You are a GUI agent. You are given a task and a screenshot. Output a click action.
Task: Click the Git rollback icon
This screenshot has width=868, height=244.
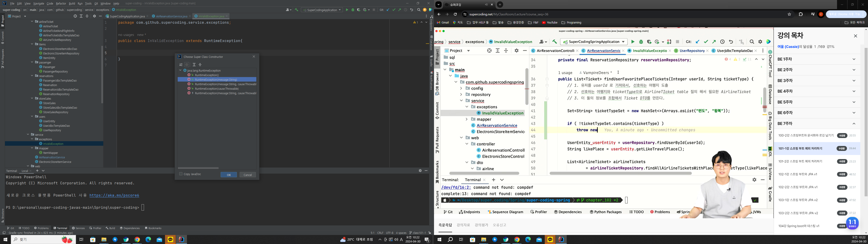pyautogui.click(x=411, y=10)
